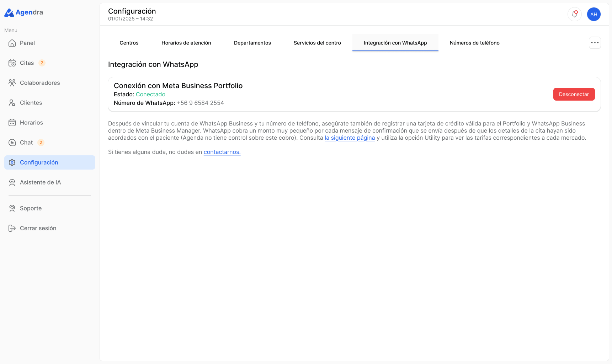
Task: Click the 'contactarnos.' link
Action: pyautogui.click(x=222, y=152)
